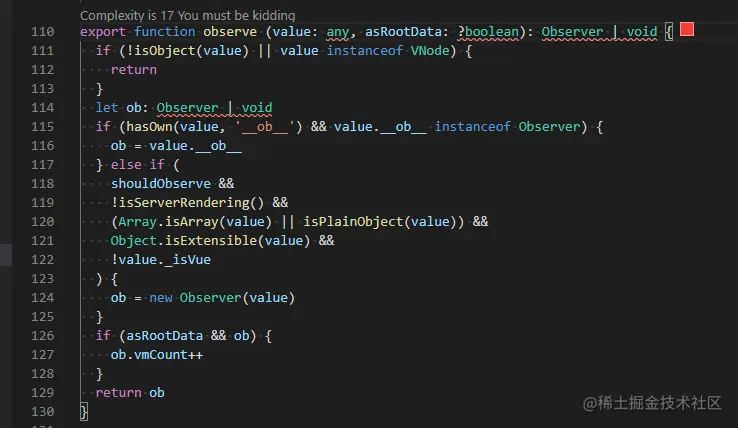Viewport: 738px width, 428px height.
Task: Click the gutter margin highlight beside line 122
Action: (6, 256)
